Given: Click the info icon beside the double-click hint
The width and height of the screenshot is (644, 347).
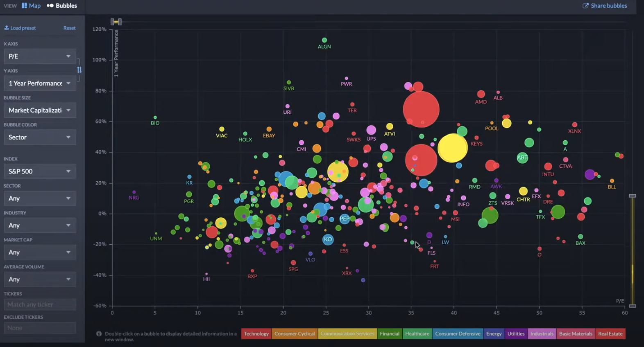Looking at the screenshot, I should pyautogui.click(x=99, y=333).
